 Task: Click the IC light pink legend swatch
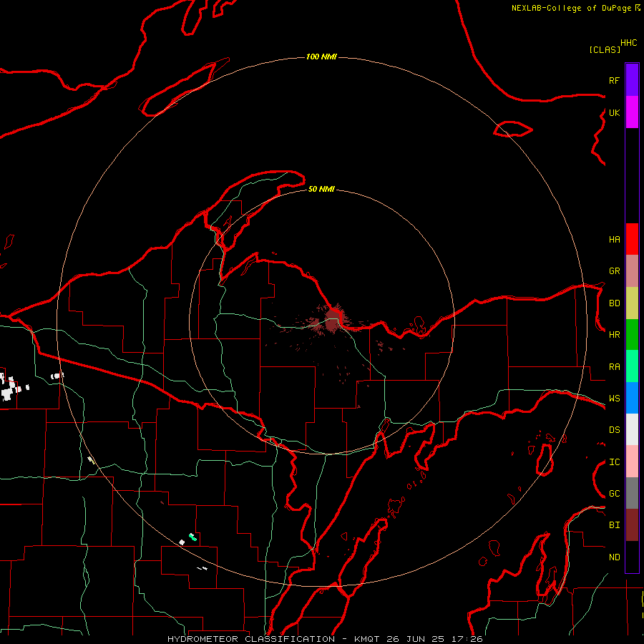(632, 462)
